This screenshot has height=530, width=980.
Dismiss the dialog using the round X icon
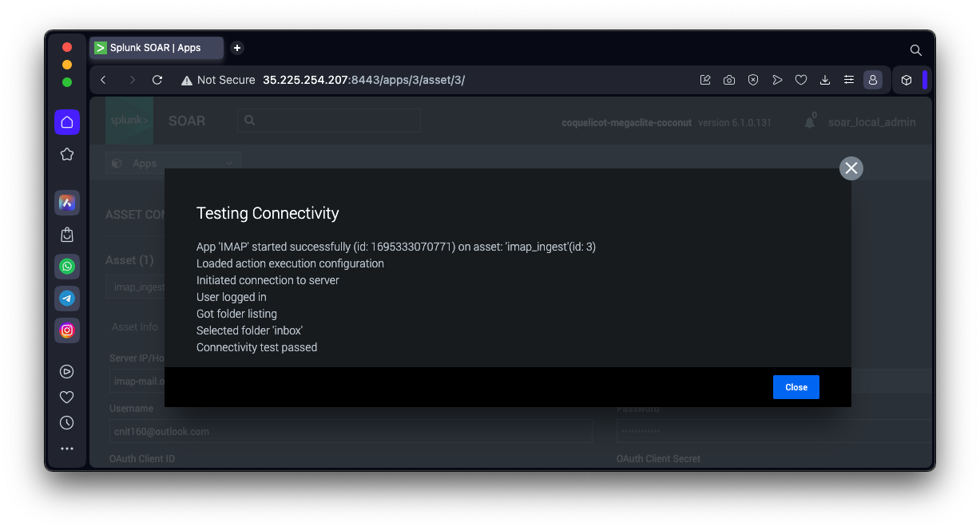[851, 168]
